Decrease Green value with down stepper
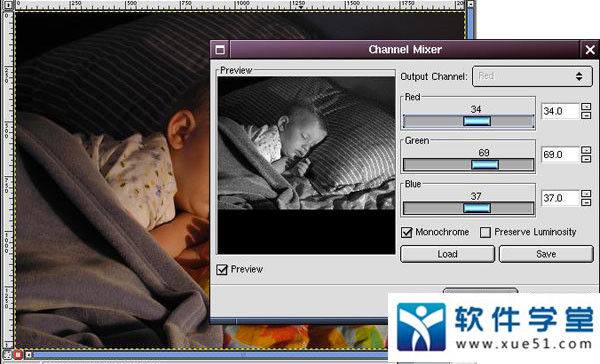 pyautogui.click(x=586, y=158)
